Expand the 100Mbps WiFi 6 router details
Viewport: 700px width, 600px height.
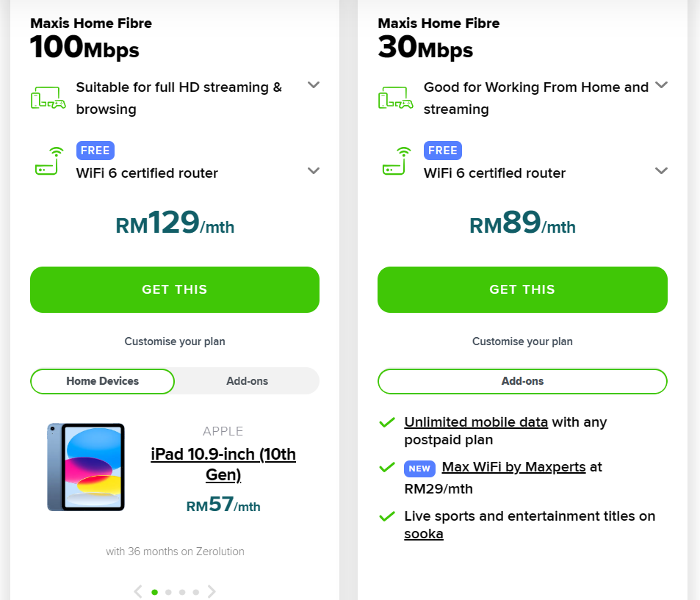click(x=314, y=171)
